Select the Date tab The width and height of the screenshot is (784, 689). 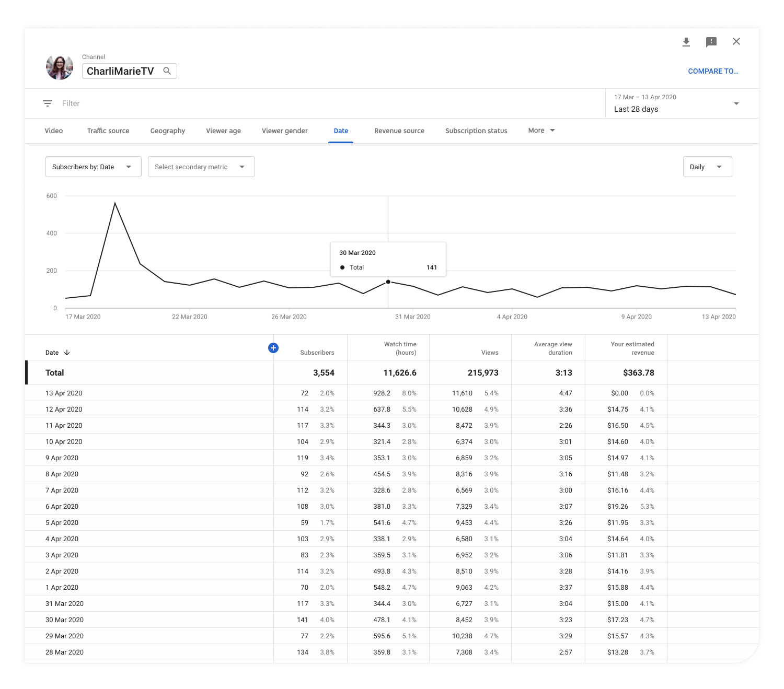(341, 131)
